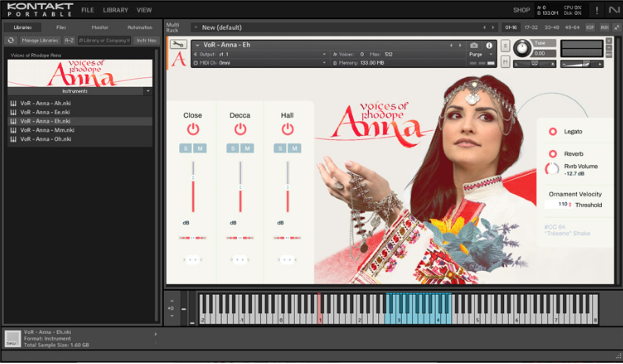The width and height of the screenshot is (623, 364).
Task: Solo the Hall mic channel
Action: (280, 148)
